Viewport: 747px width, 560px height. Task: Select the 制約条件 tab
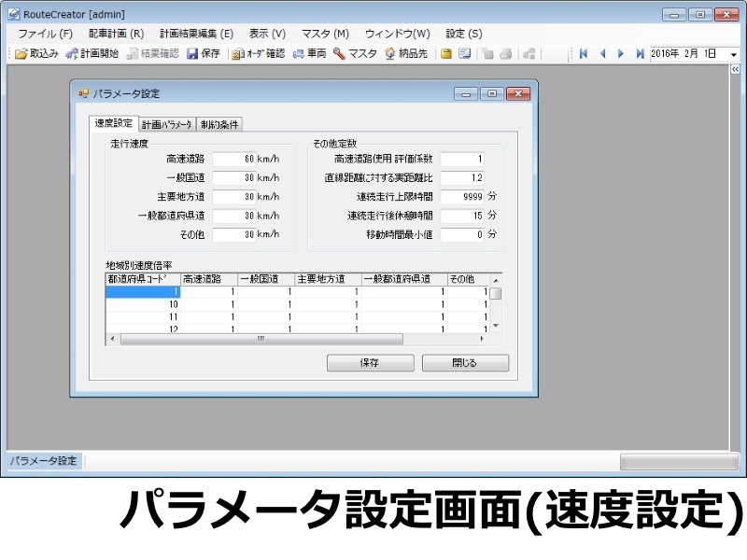[x=218, y=122]
